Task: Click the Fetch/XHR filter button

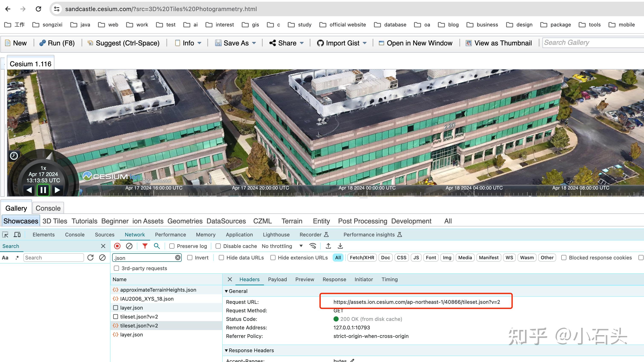Action: (362, 258)
